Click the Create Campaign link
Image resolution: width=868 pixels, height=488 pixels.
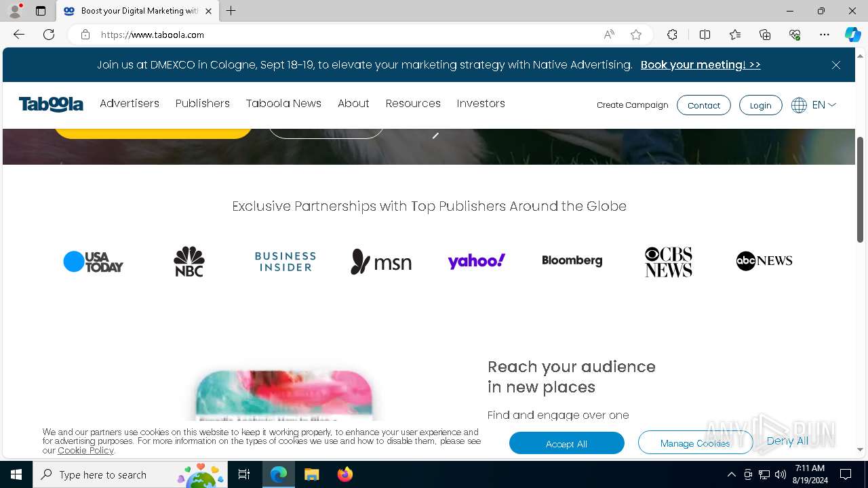(633, 105)
